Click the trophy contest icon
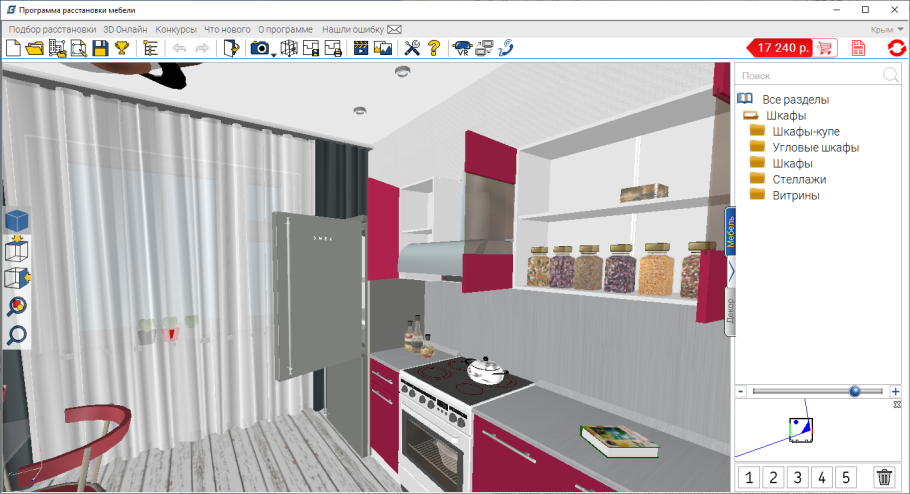The height and width of the screenshot is (494, 910). pos(121,48)
